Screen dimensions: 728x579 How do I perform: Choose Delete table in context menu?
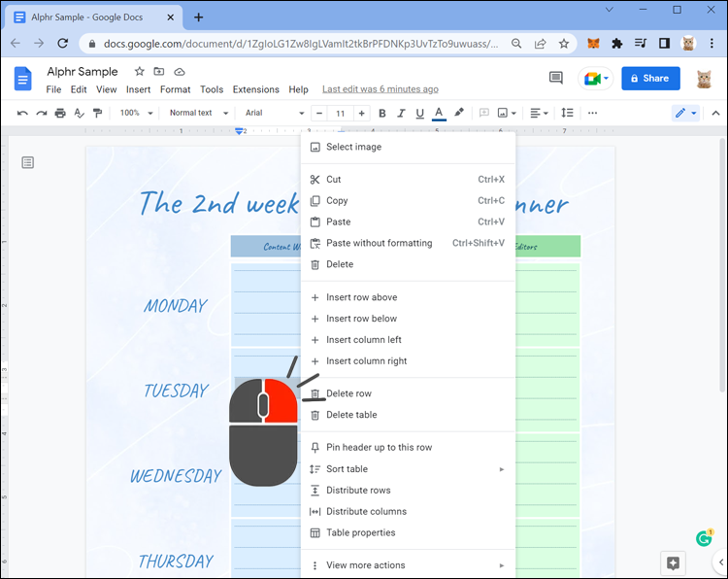click(x=408, y=415)
